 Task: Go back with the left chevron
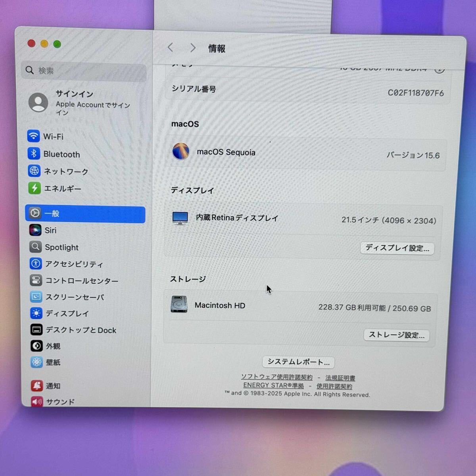tap(171, 48)
